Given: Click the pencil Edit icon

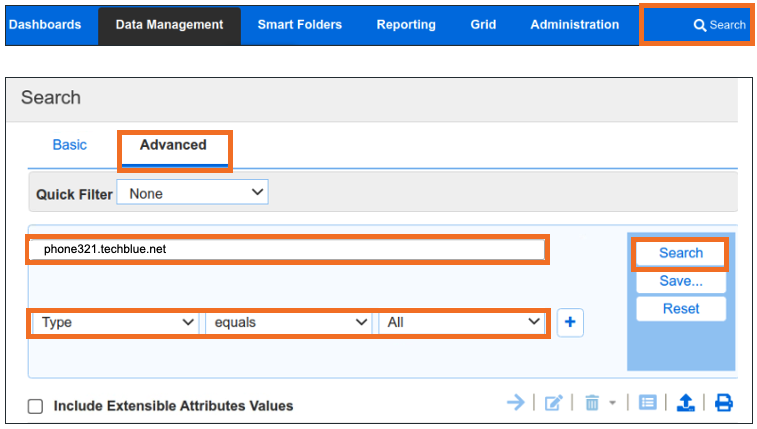Looking at the screenshot, I should click(x=554, y=402).
